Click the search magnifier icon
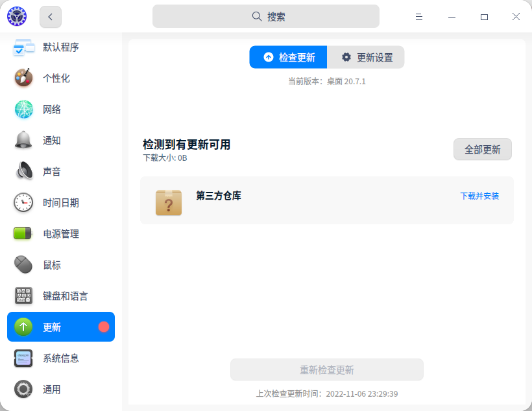The width and height of the screenshot is (532, 411). (x=257, y=16)
